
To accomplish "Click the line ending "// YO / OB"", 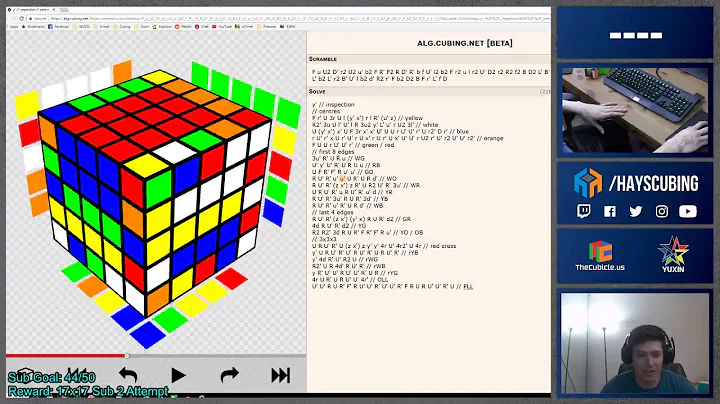I will pos(367,232).
